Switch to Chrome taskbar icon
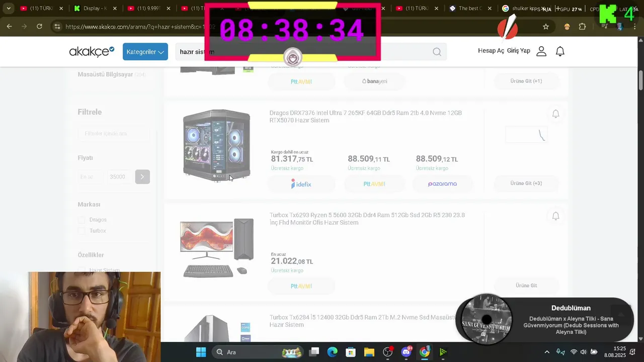This screenshot has height=362, width=644. pyautogui.click(x=425, y=352)
